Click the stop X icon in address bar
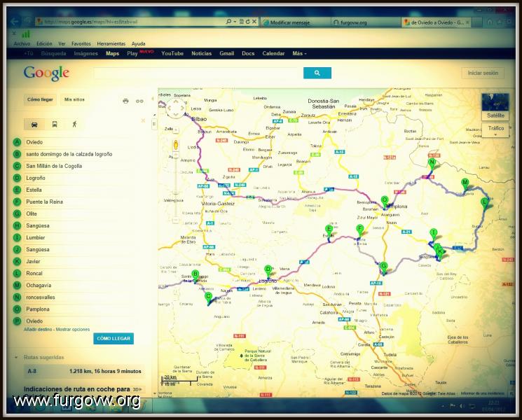 click(254, 22)
